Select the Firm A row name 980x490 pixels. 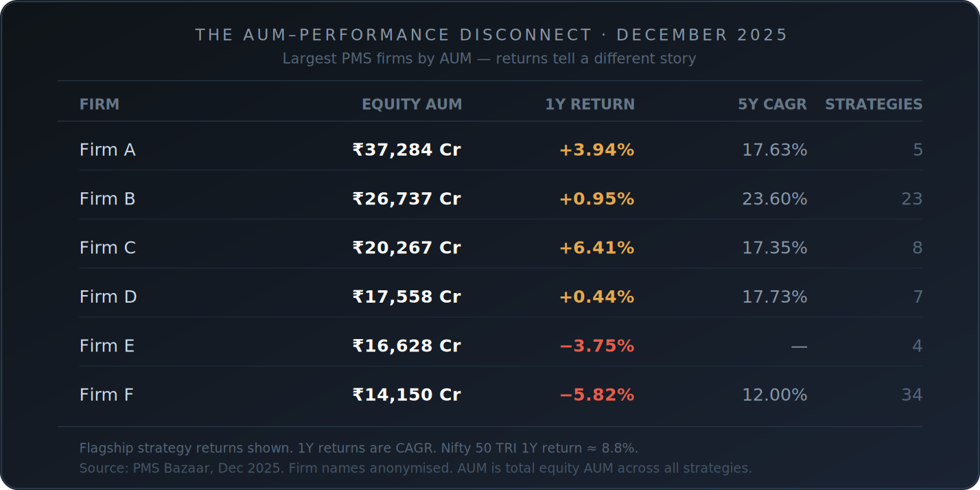pyautogui.click(x=108, y=150)
